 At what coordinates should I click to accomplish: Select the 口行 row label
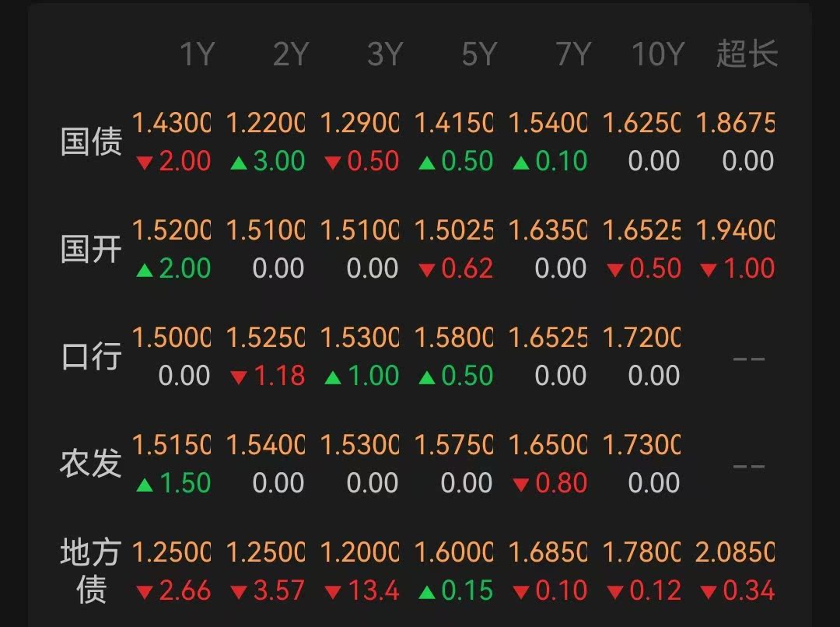pyautogui.click(x=91, y=357)
